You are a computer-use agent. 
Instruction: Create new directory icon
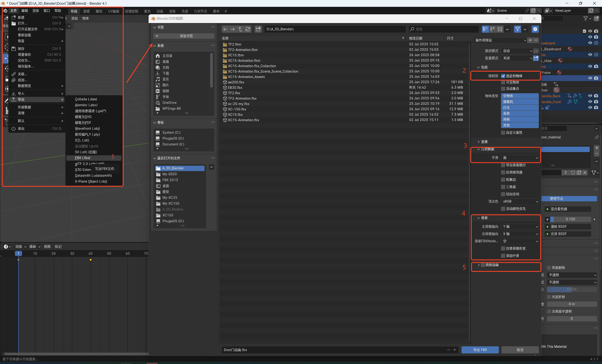[x=258, y=29]
